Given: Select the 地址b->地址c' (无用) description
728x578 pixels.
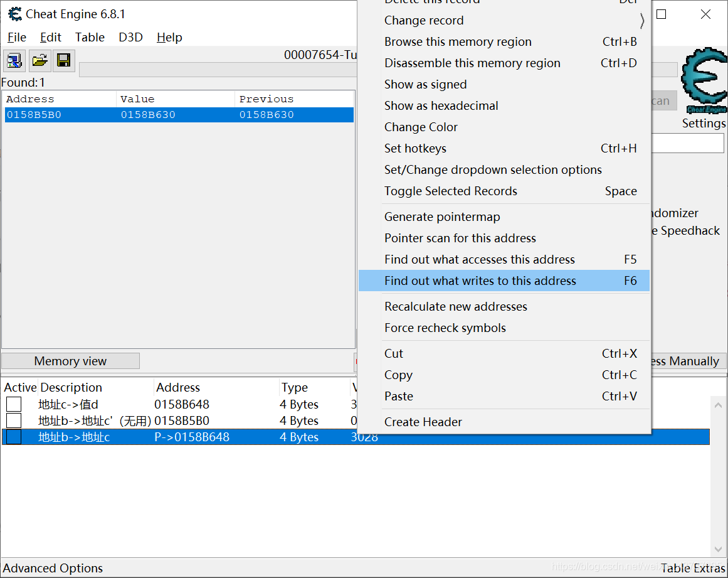Looking at the screenshot, I should (95, 420).
